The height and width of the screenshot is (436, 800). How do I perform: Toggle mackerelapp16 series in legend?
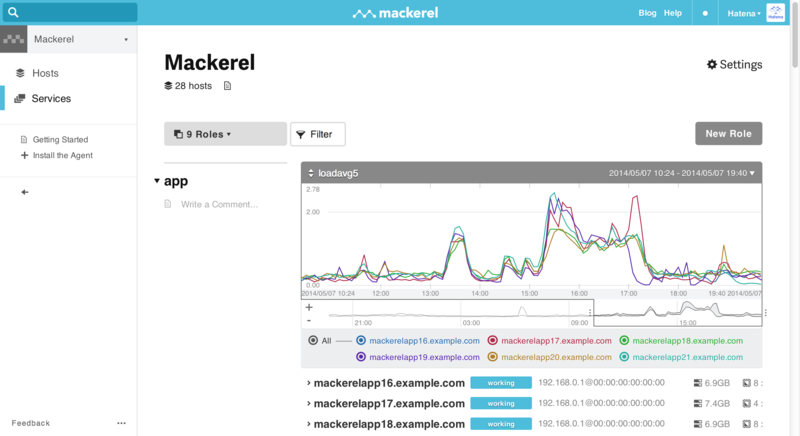pos(361,340)
